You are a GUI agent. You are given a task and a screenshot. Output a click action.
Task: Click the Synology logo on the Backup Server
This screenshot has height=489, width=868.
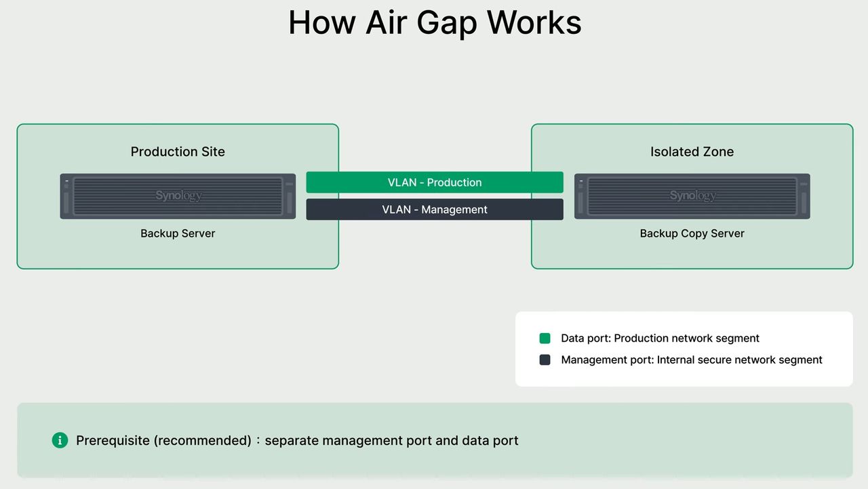pos(178,196)
